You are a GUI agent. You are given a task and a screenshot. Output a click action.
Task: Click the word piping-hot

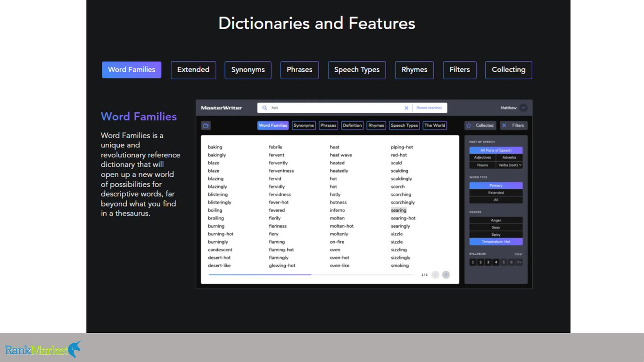[402, 147]
